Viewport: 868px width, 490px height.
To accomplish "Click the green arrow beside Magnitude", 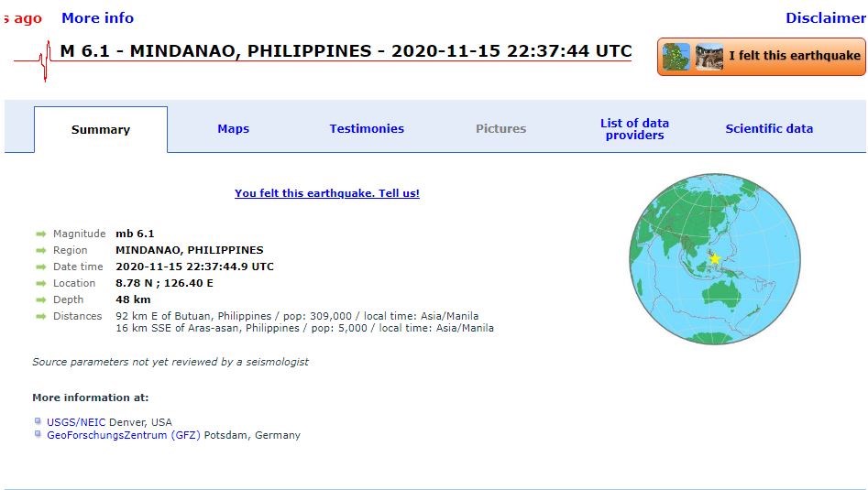I will coord(41,234).
